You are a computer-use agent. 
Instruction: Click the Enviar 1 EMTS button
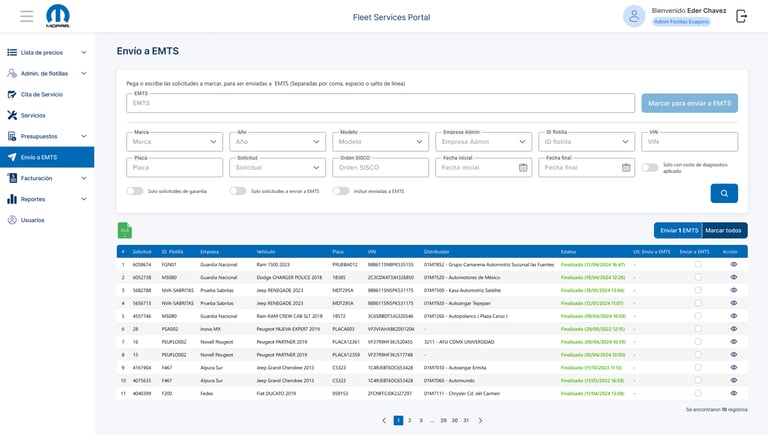pyautogui.click(x=678, y=230)
